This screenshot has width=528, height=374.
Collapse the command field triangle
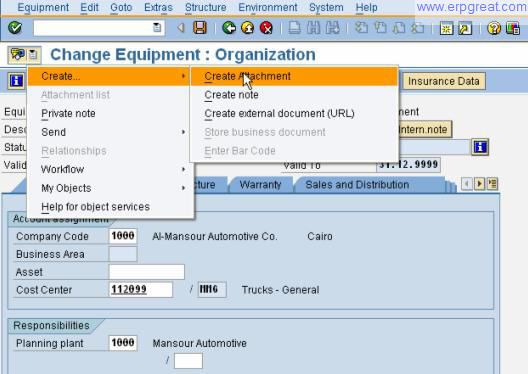tap(181, 28)
